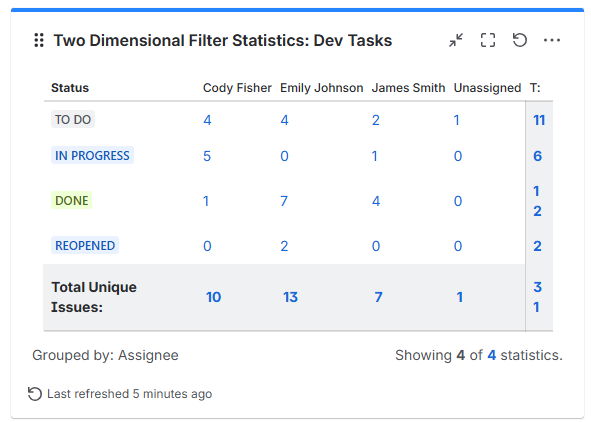Open James Smith's Reopened count 0

(x=376, y=246)
